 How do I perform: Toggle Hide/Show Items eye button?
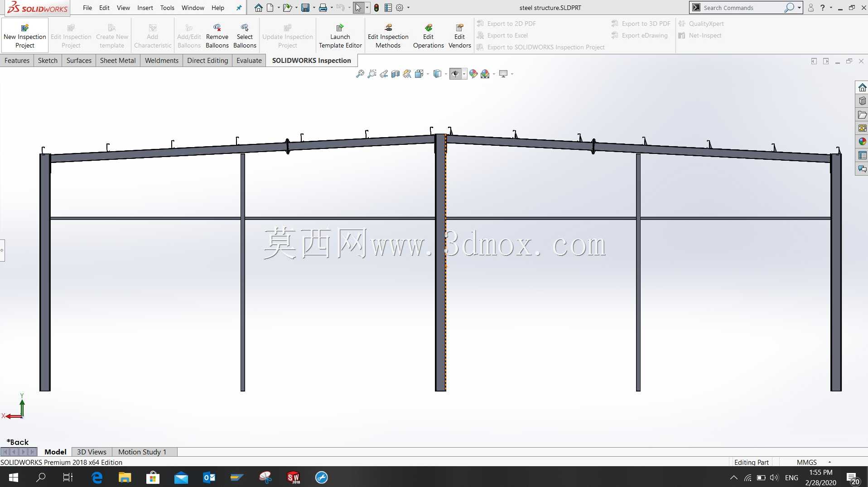point(455,74)
